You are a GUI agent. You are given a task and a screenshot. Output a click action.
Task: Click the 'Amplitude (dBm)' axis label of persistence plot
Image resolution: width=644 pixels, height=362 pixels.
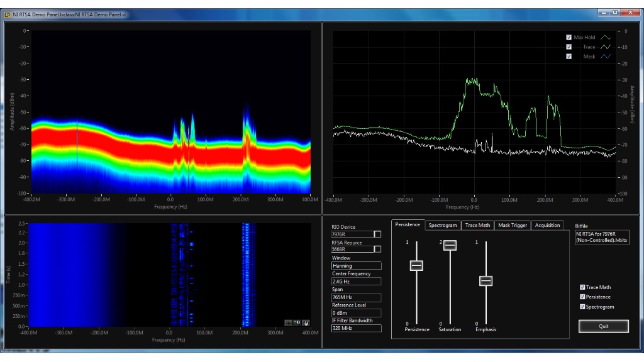coord(12,111)
